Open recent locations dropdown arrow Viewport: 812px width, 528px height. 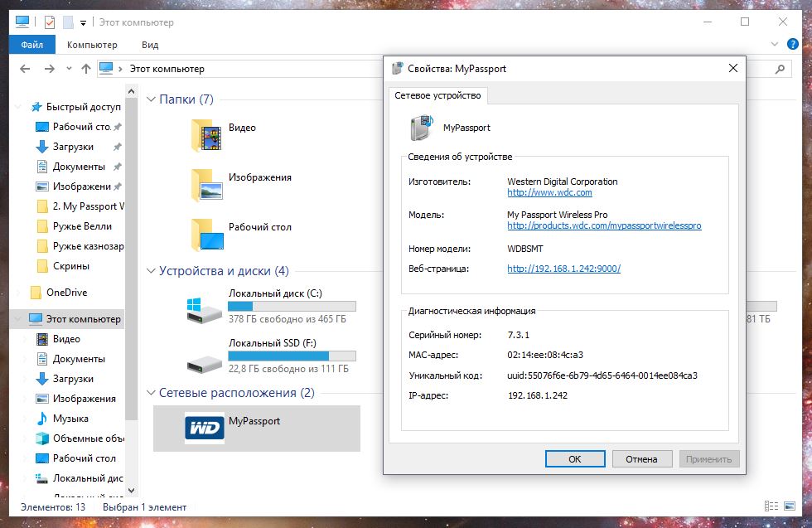(69, 69)
